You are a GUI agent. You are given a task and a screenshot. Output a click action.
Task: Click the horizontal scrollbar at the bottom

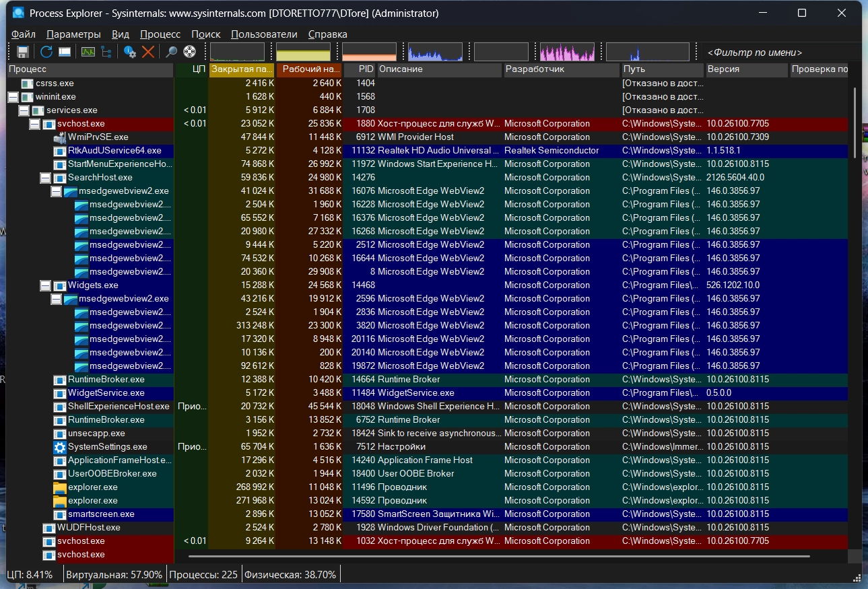[x=498, y=557]
